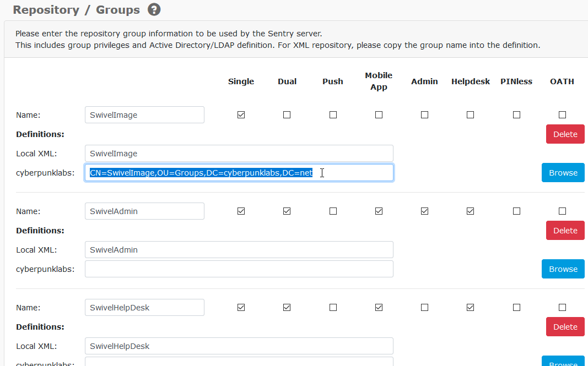Click the SwivelHelpDesk Name field
This screenshot has width=588, height=366.
(144, 308)
